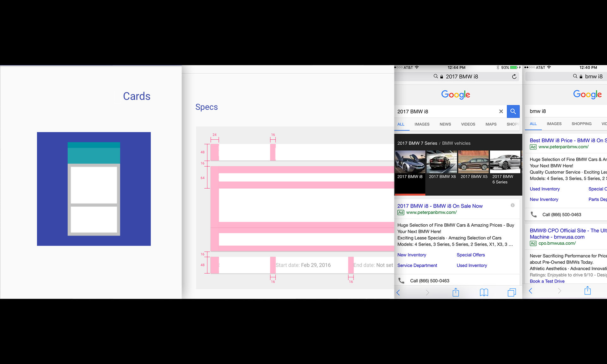
Task: Tap the Safari forward arrow in first phone
Action: point(427,293)
